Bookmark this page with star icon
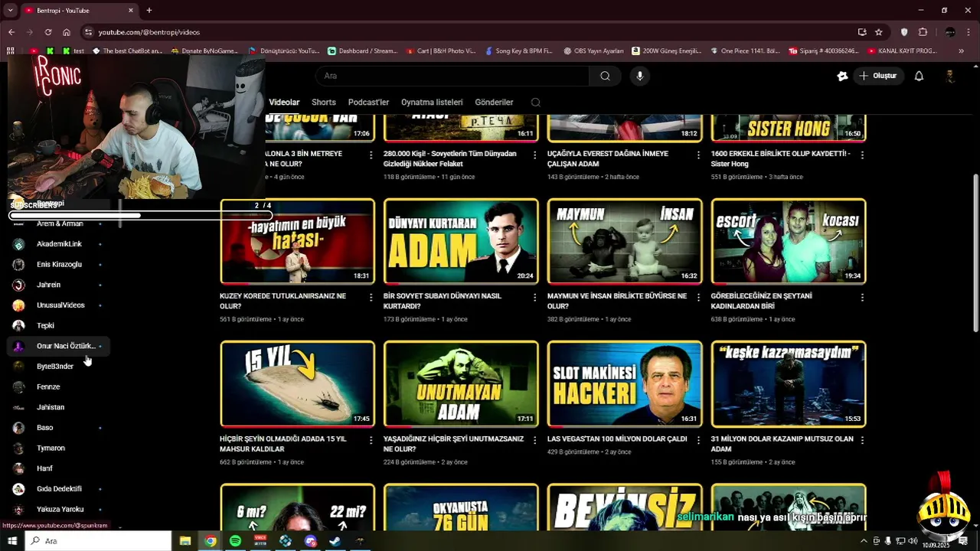 click(879, 32)
